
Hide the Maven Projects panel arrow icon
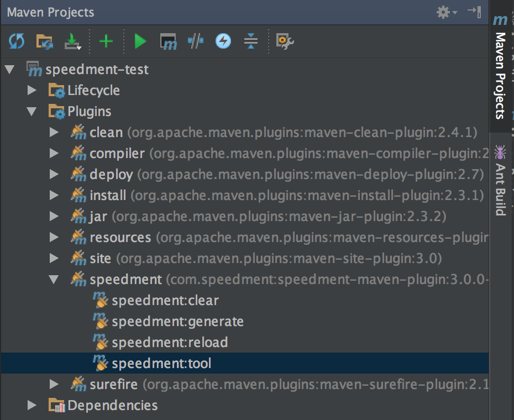tap(474, 12)
